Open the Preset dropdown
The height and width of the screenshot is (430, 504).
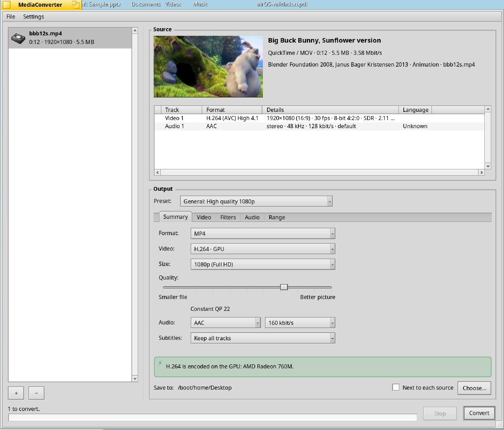256,201
